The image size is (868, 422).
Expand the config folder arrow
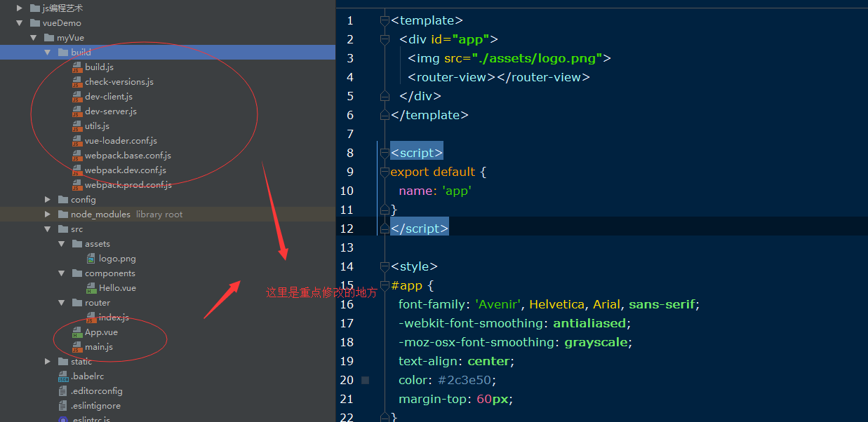[x=48, y=200]
